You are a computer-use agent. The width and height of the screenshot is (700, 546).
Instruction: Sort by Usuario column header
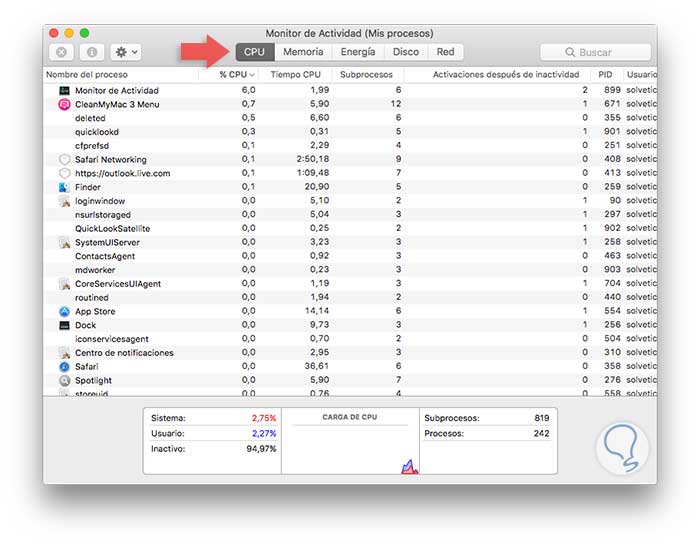(x=642, y=75)
